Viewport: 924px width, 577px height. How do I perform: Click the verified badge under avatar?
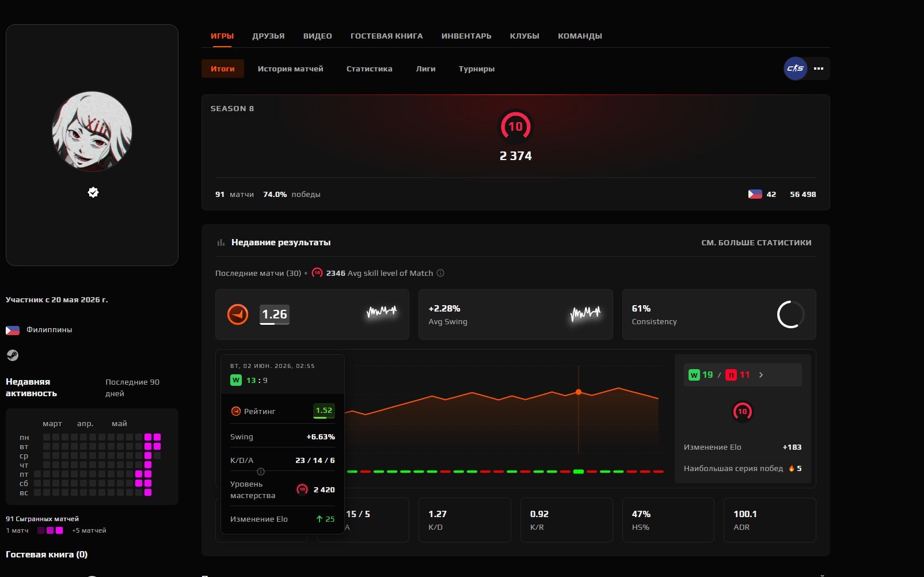click(93, 192)
